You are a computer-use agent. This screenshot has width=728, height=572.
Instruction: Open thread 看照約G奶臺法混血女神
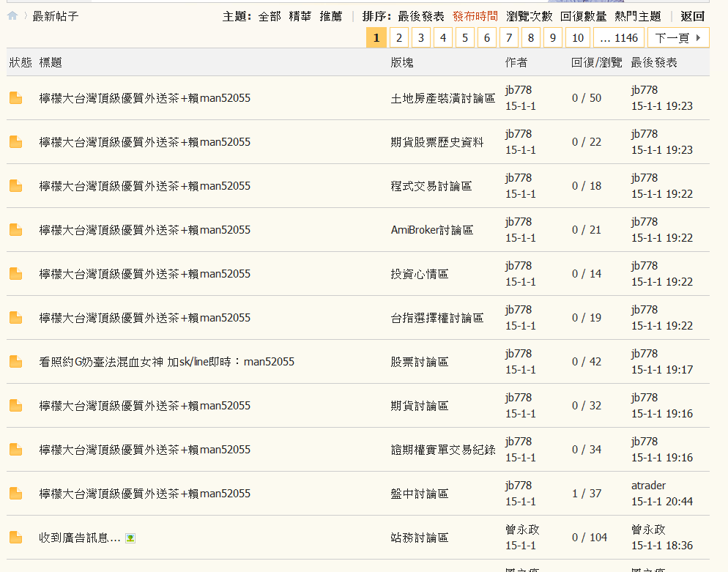click(167, 362)
